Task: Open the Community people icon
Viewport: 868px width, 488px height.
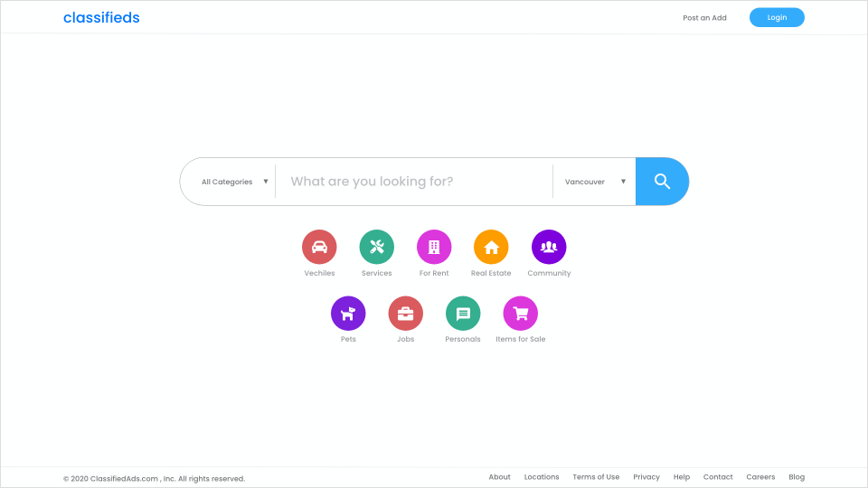Action: tap(549, 247)
